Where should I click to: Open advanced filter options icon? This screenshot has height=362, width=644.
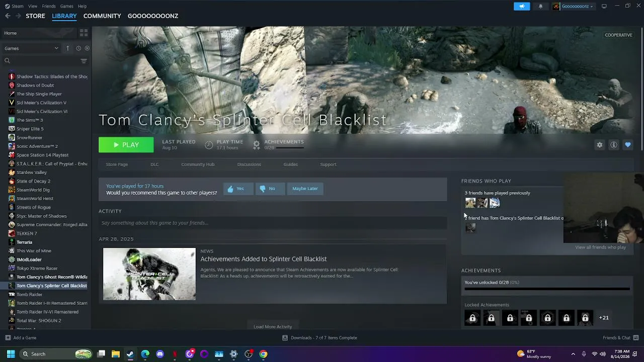coord(84,61)
